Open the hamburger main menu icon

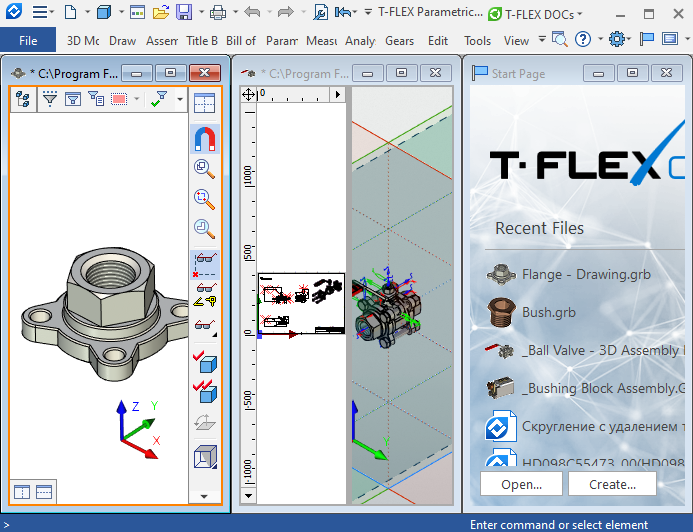coord(40,12)
